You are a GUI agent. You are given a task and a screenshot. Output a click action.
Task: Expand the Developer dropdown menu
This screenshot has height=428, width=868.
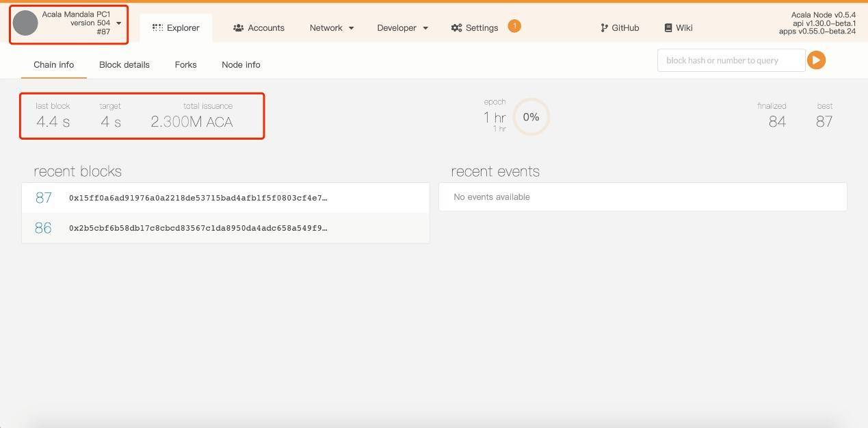402,28
